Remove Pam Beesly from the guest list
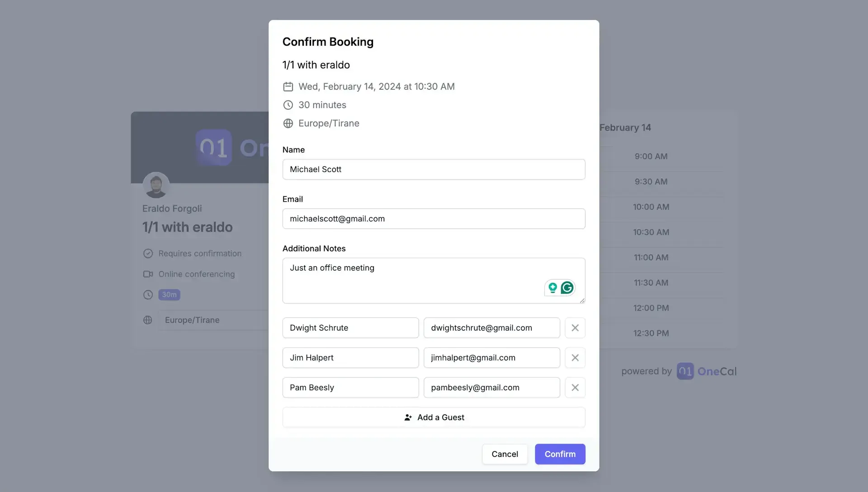Screen dimensions: 868x492 click(575, 387)
